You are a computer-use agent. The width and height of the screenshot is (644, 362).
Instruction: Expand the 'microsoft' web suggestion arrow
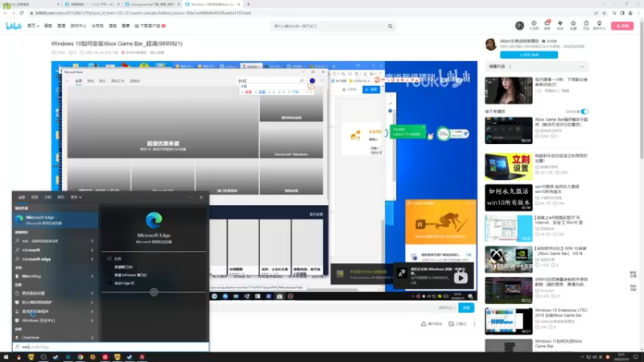92,250
